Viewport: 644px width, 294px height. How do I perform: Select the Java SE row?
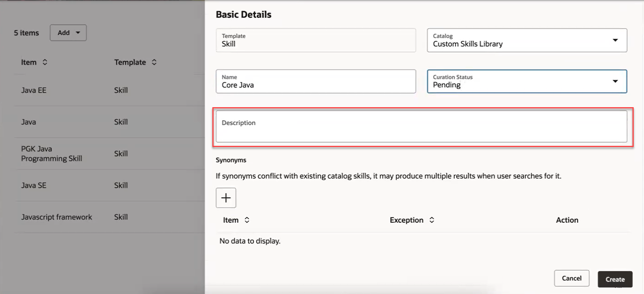[109, 185]
